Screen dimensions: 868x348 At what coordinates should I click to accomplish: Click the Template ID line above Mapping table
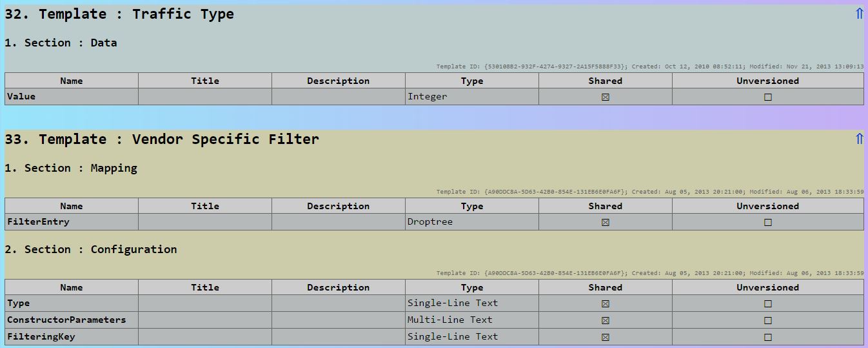coord(650,192)
